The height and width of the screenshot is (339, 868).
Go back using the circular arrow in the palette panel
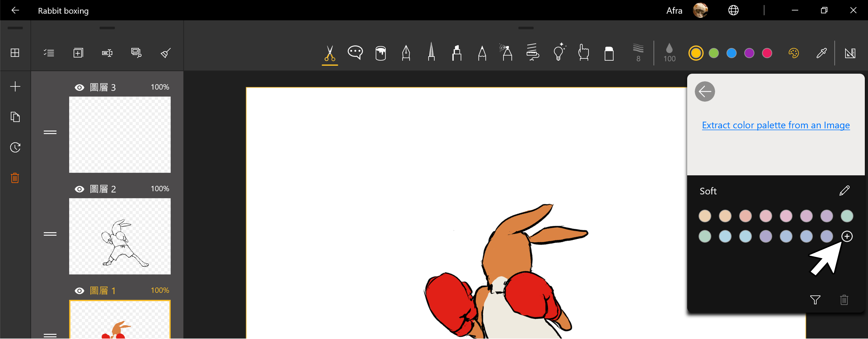coord(705,91)
